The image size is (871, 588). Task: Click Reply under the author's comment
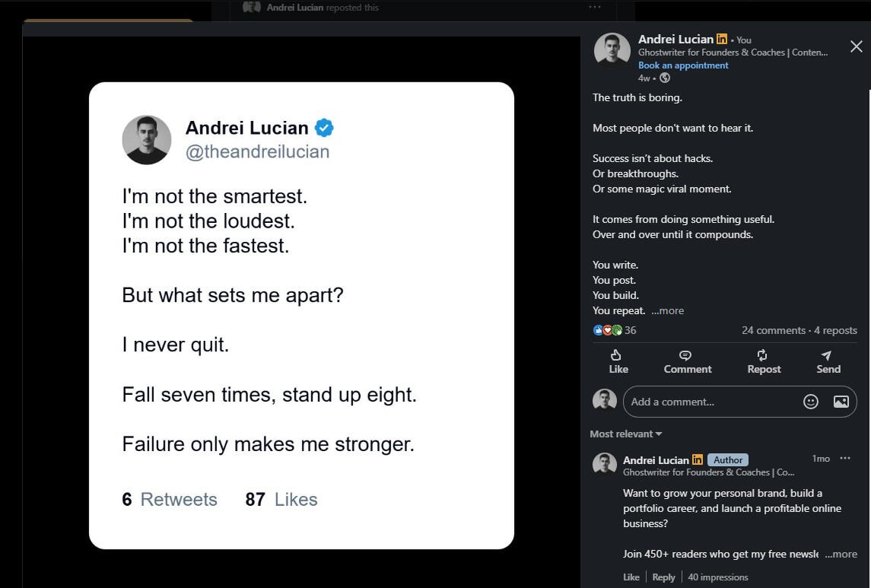click(663, 577)
